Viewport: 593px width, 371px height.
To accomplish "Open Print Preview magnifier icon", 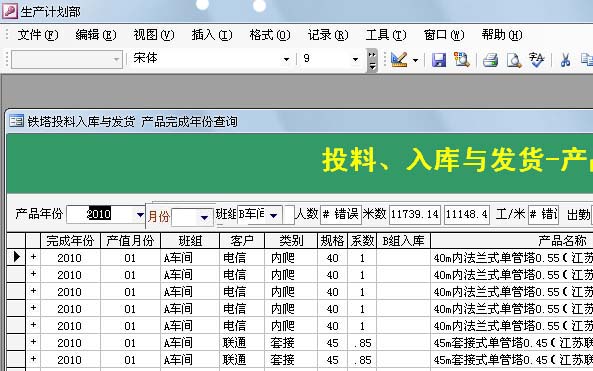I will tap(514, 60).
